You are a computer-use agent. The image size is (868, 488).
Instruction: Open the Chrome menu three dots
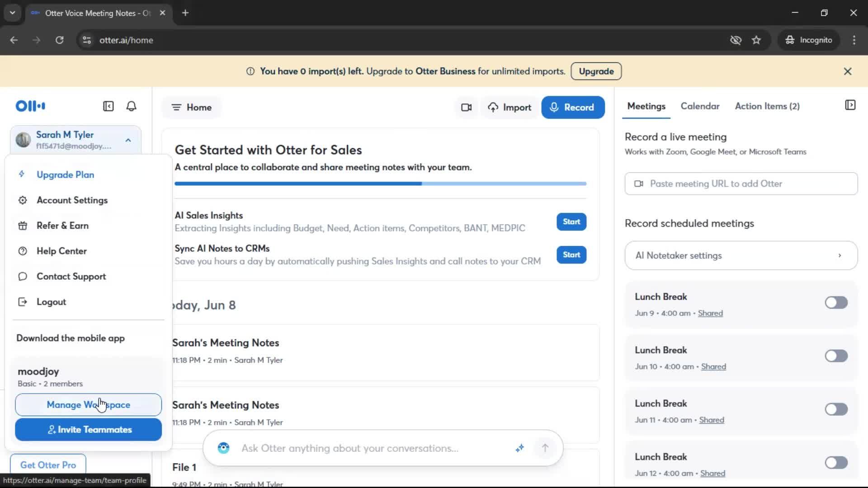[854, 40]
